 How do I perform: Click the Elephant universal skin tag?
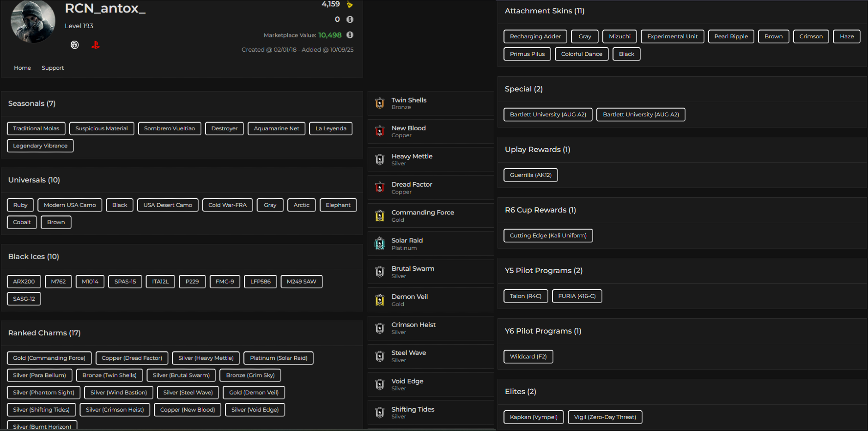pos(338,205)
